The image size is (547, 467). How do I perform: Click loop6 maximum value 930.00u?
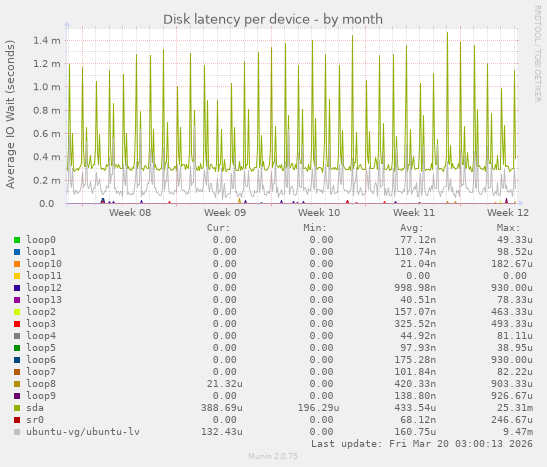512,360
